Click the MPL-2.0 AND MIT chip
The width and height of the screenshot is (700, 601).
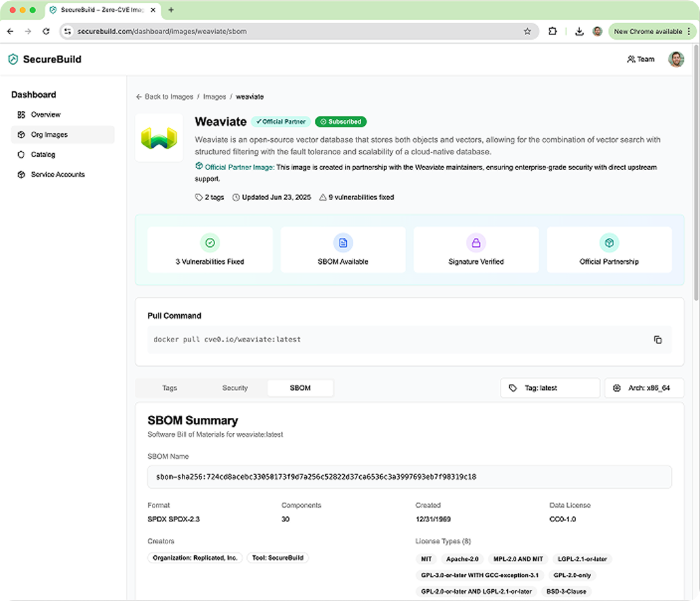click(518, 559)
